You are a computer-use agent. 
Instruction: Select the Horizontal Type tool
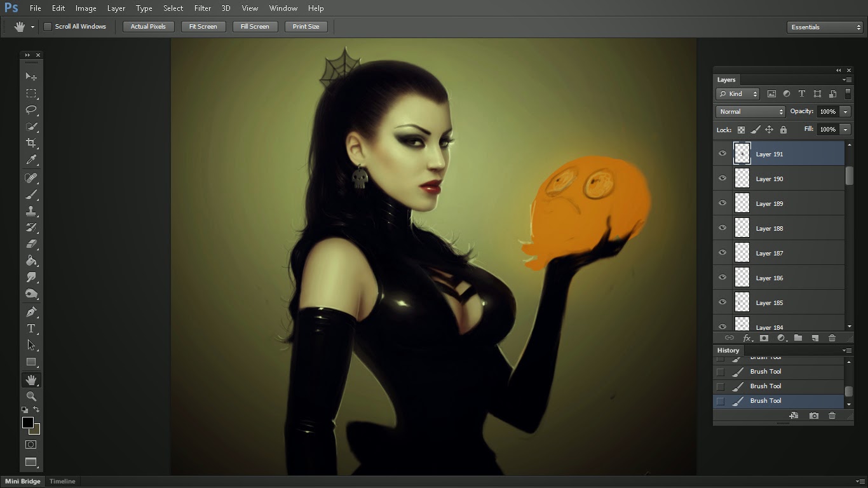pos(31,329)
